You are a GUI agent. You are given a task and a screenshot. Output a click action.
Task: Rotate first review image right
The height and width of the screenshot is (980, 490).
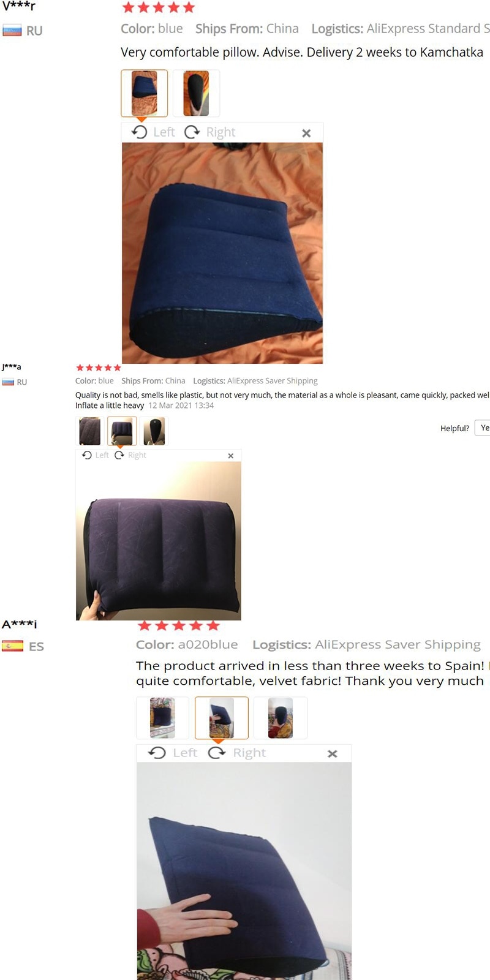coord(209,132)
